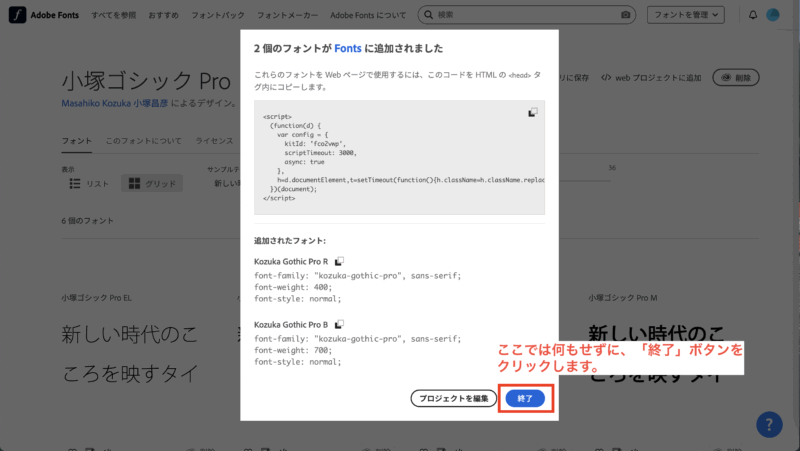Open the Fonts project link in heading
Image resolution: width=800 pixels, height=451 pixels.
348,48
